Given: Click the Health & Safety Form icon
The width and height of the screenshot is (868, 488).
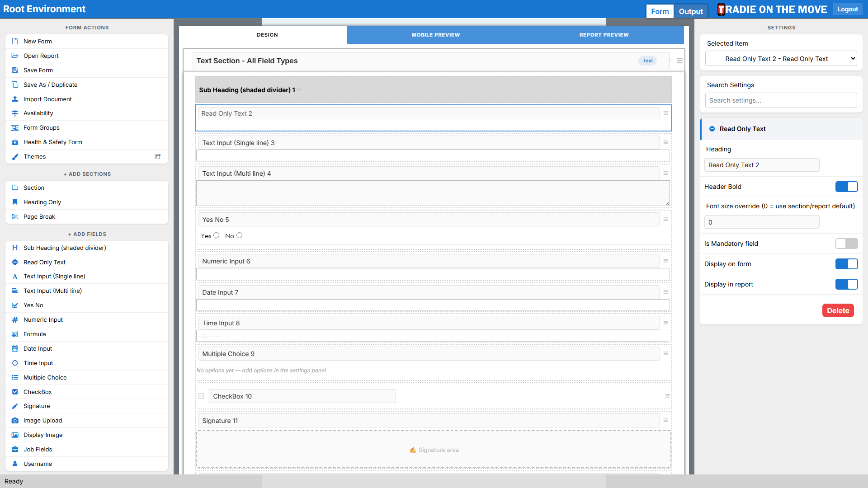Looking at the screenshot, I should (15, 142).
